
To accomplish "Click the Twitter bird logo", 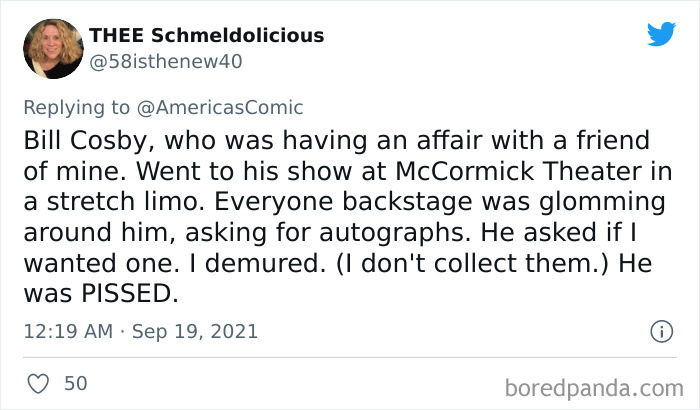I will 661,34.
